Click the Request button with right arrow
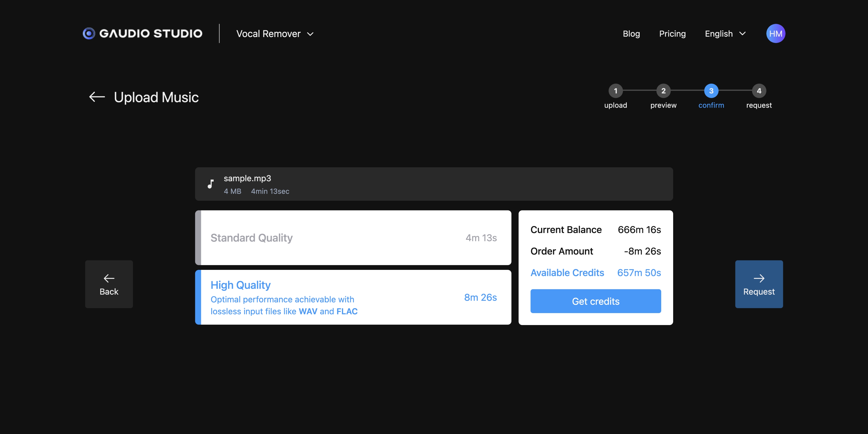 click(759, 284)
